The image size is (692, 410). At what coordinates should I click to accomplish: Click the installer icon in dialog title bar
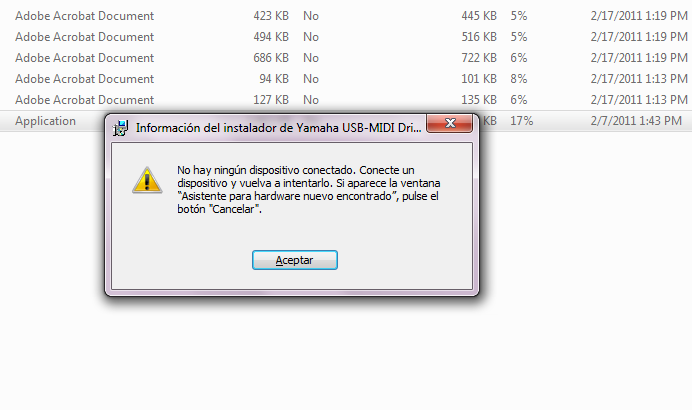tap(120, 128)
